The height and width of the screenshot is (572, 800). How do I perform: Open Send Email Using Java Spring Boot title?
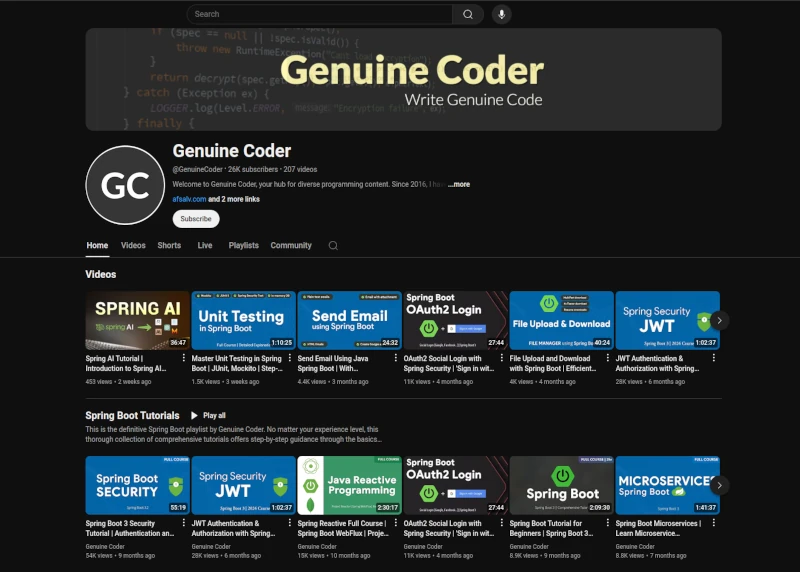[333, 363]
